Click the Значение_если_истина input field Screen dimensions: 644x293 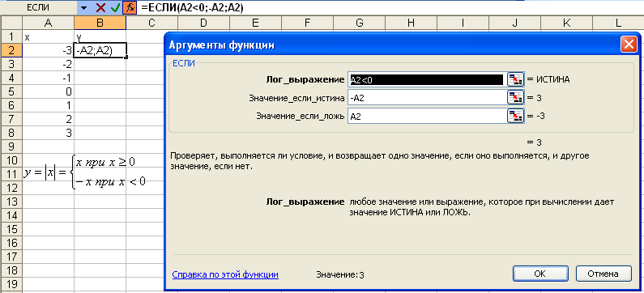click(427, 98)
